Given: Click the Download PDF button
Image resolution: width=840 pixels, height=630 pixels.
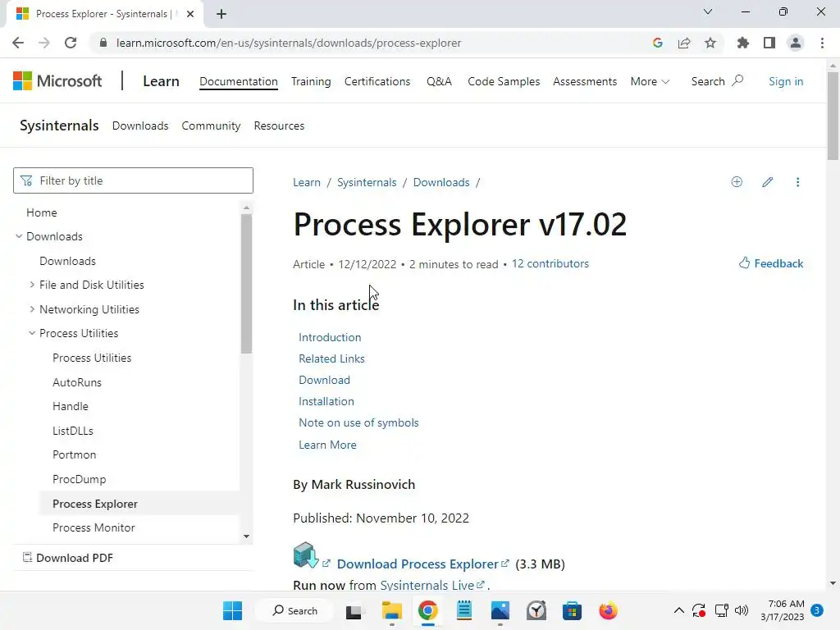Looking at the screenshot, I should (x=68, y=558).
